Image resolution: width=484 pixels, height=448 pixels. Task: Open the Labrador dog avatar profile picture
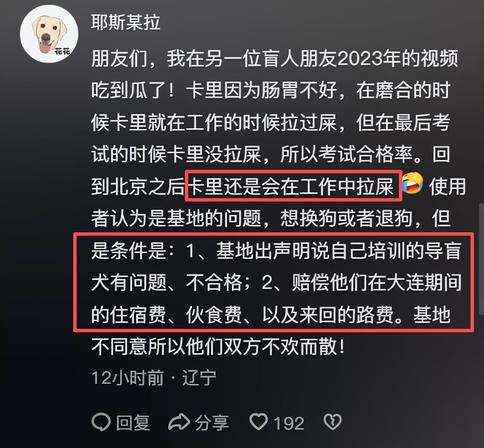click(49, 34)
